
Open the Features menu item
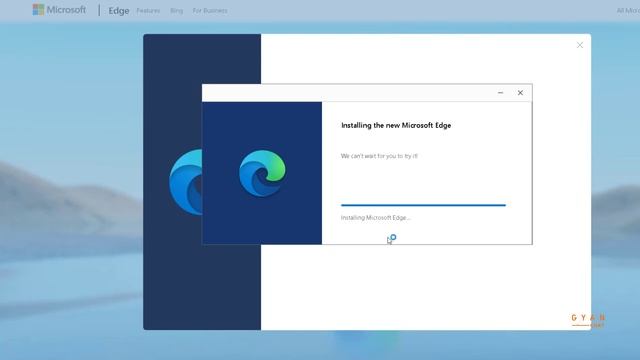148,11
